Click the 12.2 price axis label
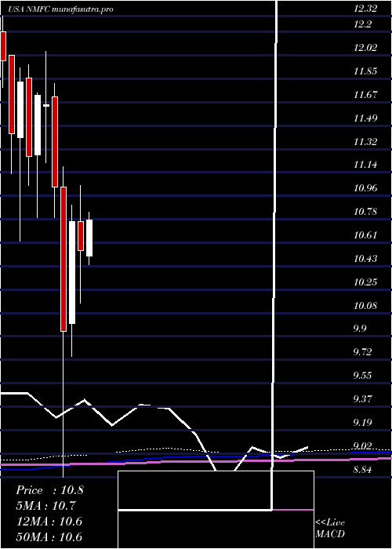This screenshot has height=549, width=392. (x=362, y=24)
